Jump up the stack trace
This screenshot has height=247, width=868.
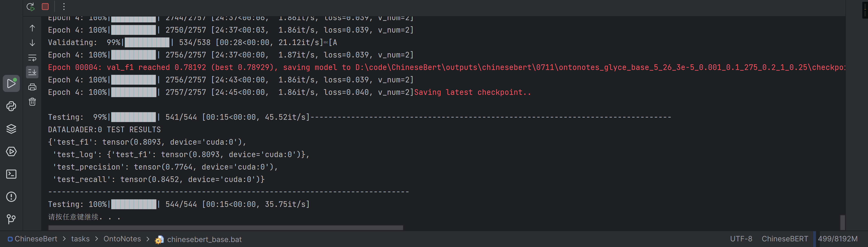pos(32,28)
